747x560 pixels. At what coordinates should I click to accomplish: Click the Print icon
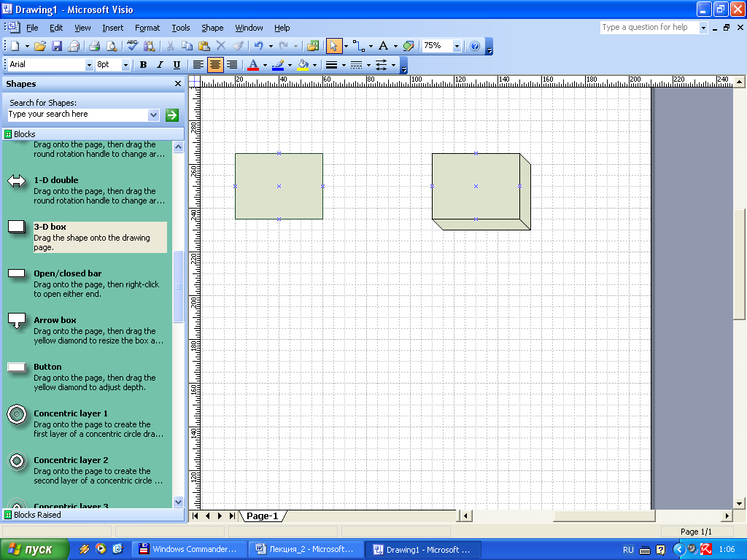94,46
